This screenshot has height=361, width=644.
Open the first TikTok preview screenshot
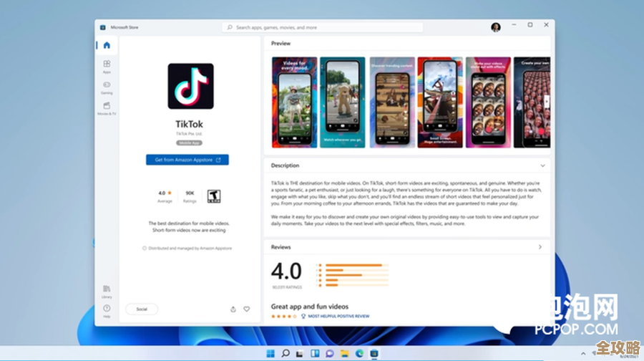coord(293,102)
